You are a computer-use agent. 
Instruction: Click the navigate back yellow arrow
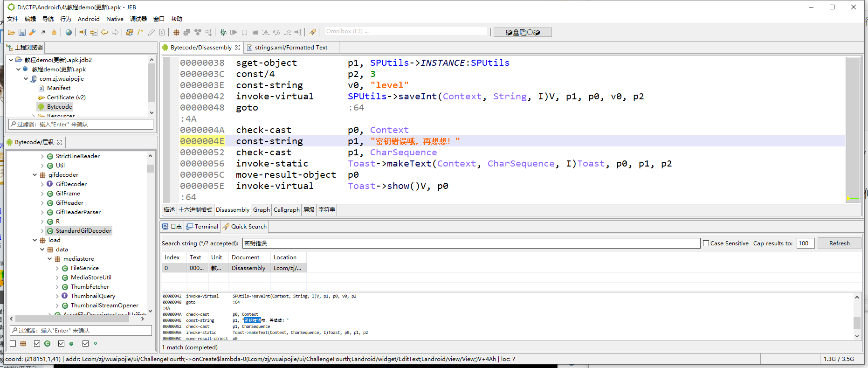(x=104, y=32)
